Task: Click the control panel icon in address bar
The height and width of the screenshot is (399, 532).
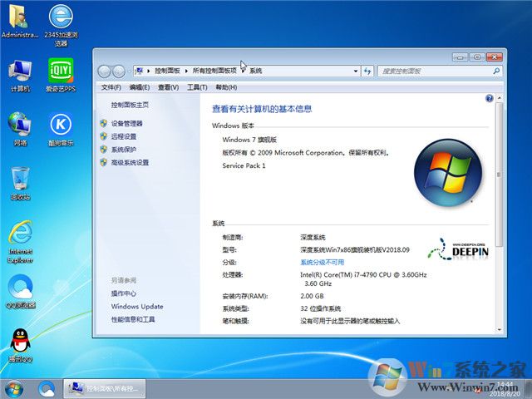Action: tap(139, 71)
